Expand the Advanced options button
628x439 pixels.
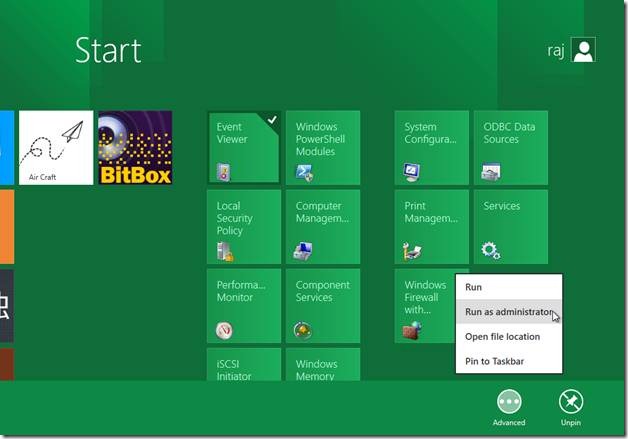508,402
